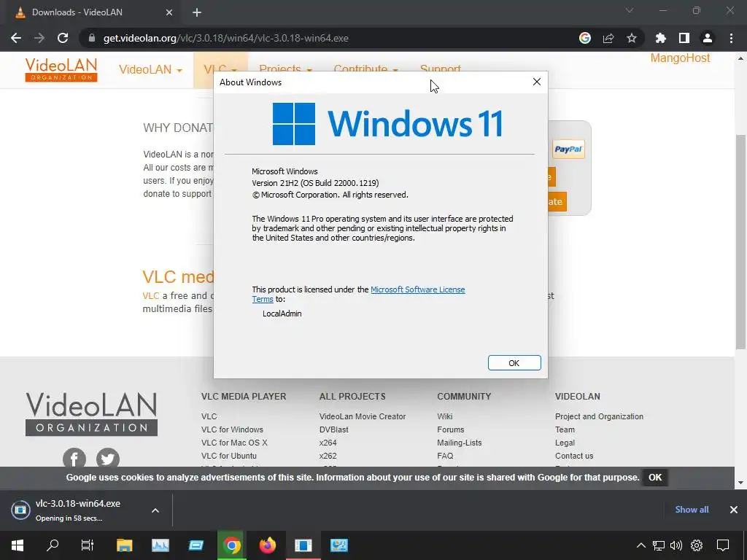
Task: Open the Chrome extensions puzzle icon
Action: tap(661, 38)
